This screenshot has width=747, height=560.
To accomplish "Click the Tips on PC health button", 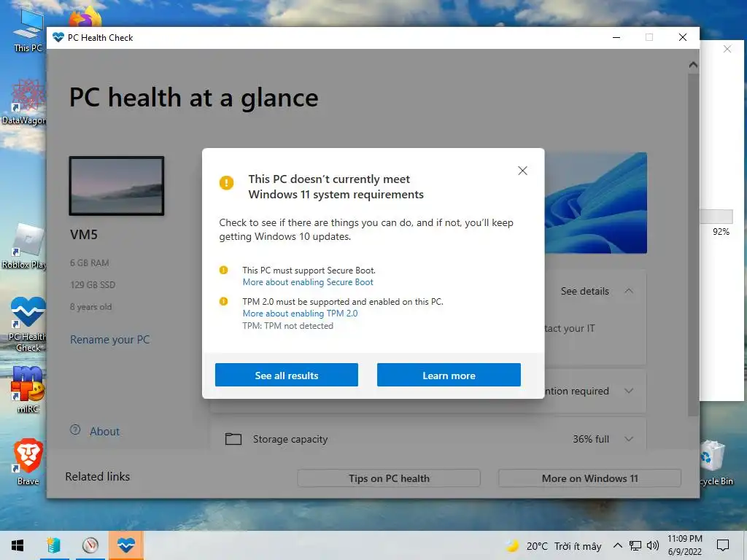I will [389, 478].
